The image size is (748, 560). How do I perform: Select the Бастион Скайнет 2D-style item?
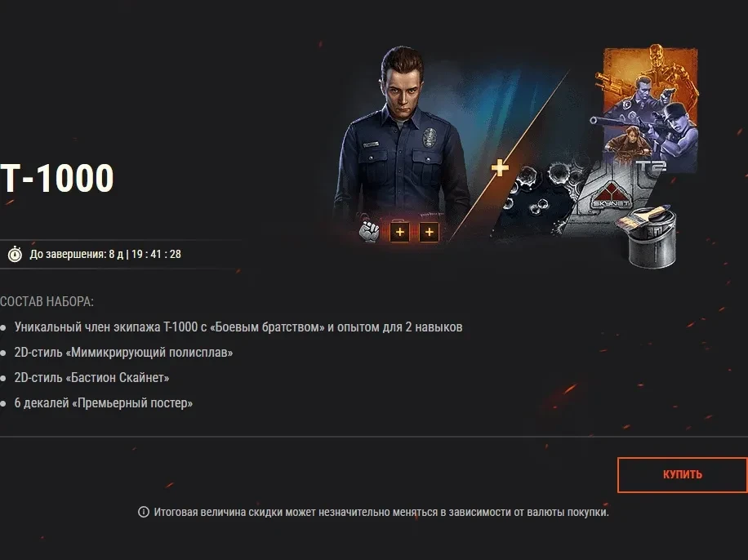pos(91,378)
